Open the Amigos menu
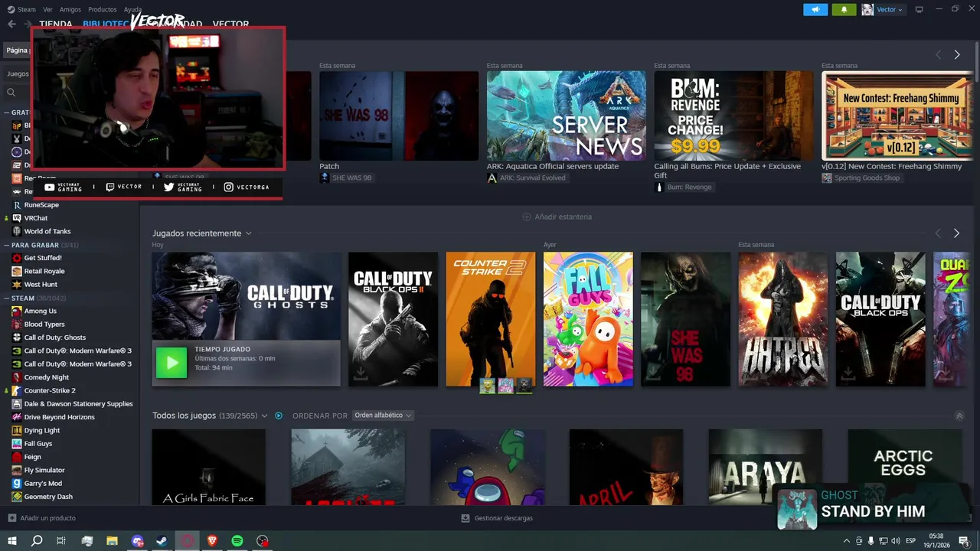 coord(70,9)
